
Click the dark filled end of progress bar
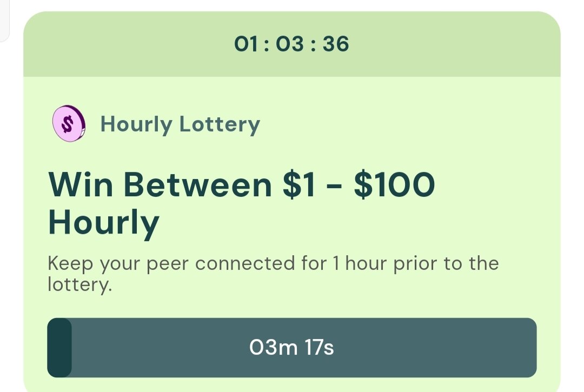pyautogui.click(x=59, y=348)
